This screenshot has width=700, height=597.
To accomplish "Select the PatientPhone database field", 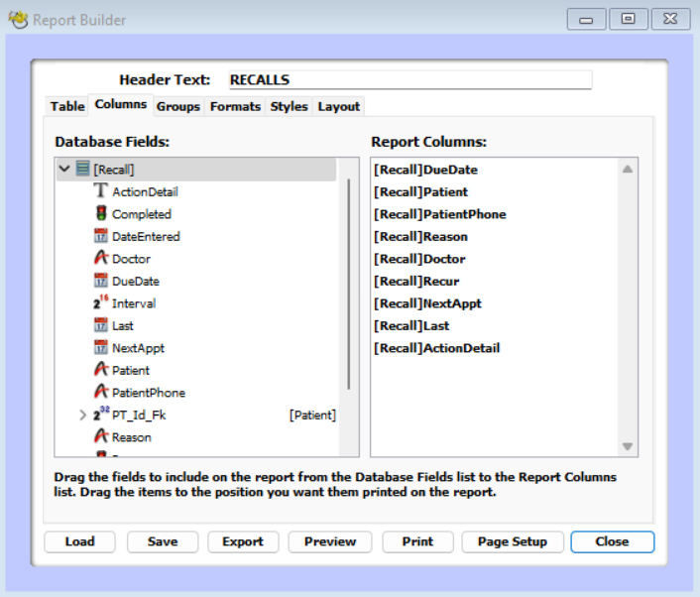I will click(149, 393).
